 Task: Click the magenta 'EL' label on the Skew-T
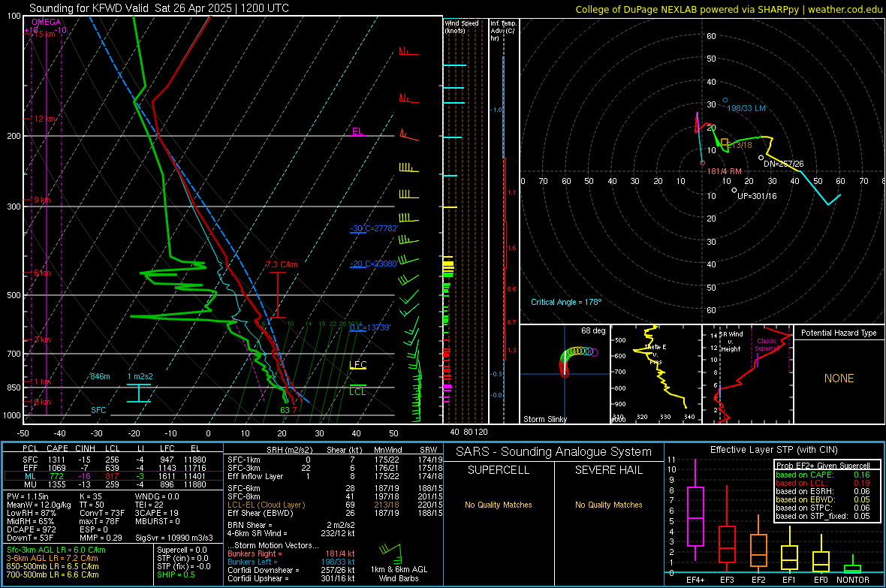tap(357, 131)
